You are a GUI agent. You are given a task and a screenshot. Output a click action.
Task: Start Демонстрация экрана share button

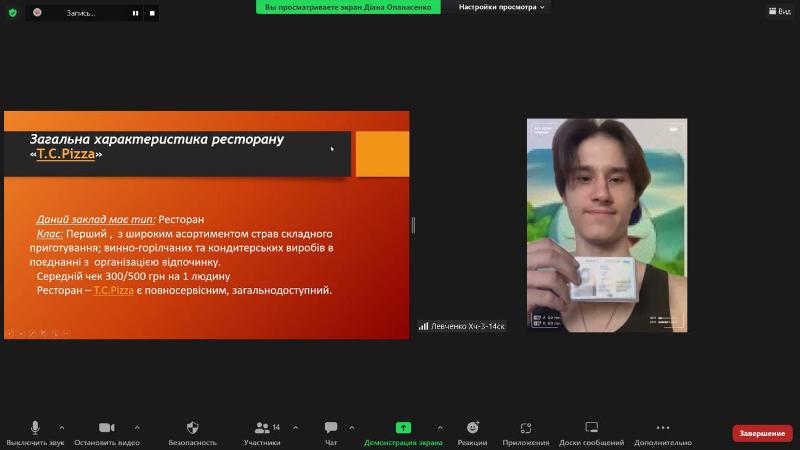click(x=403, y=433)
